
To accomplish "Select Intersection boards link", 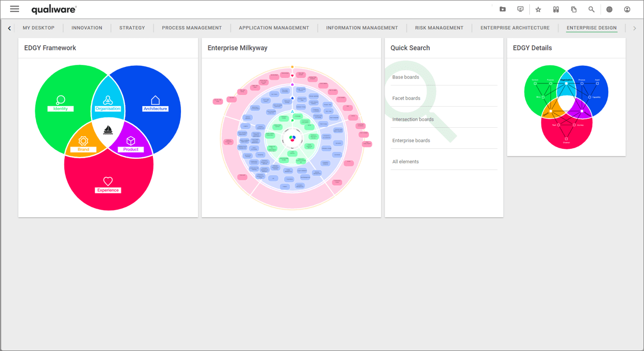I will tap(413, 120).
